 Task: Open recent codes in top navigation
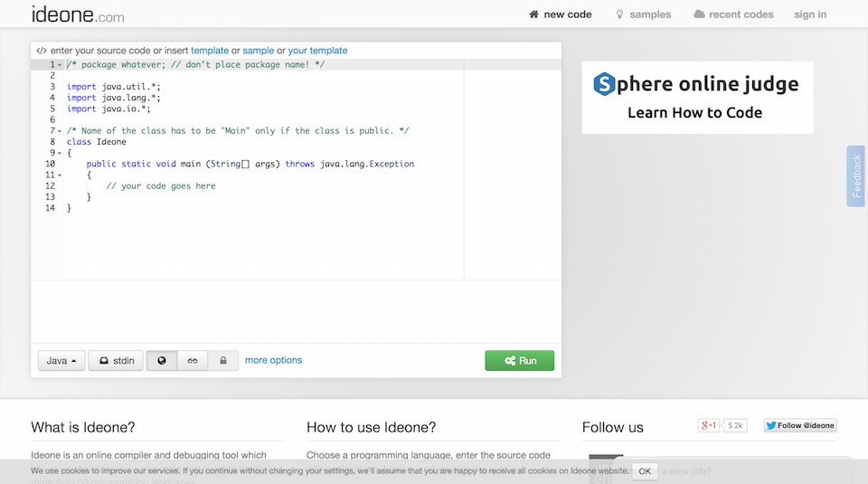tap(741, 14)
